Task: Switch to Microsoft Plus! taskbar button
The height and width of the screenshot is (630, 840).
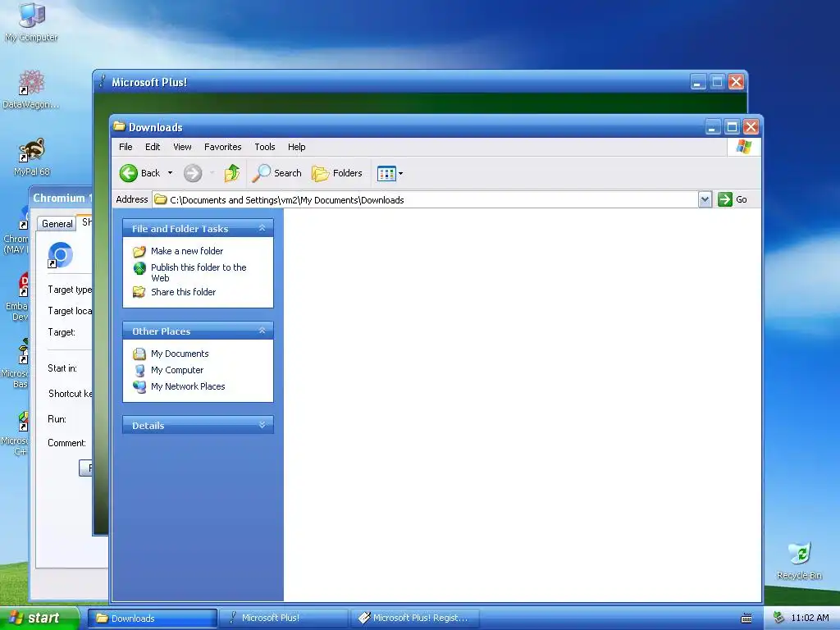Action: click(284, 619)
